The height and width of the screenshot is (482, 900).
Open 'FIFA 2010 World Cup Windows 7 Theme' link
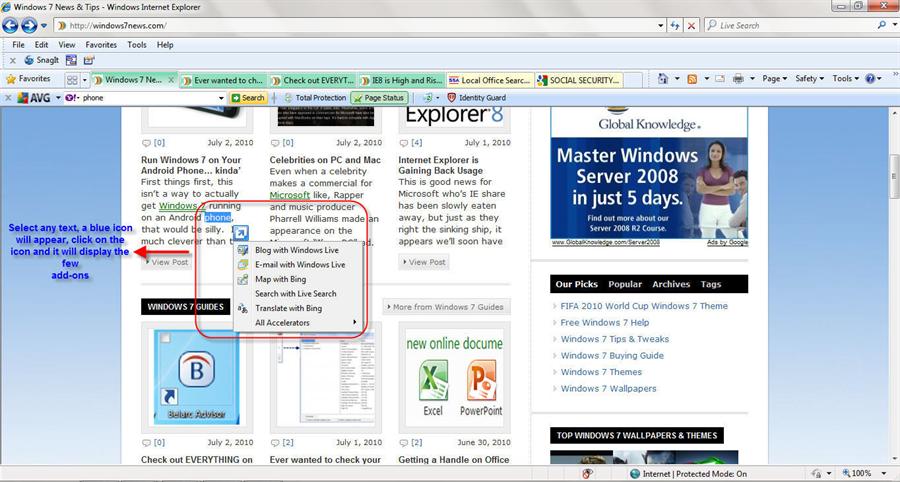(644, 306)
